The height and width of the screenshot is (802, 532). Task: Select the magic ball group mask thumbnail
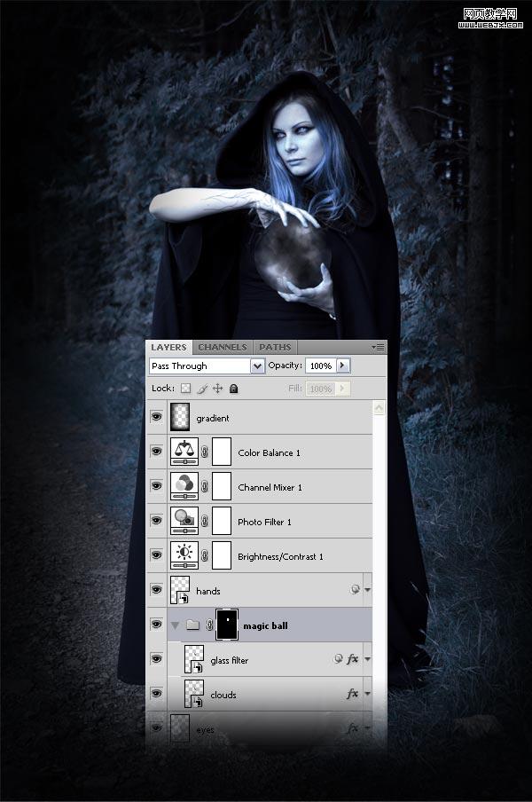227,625
